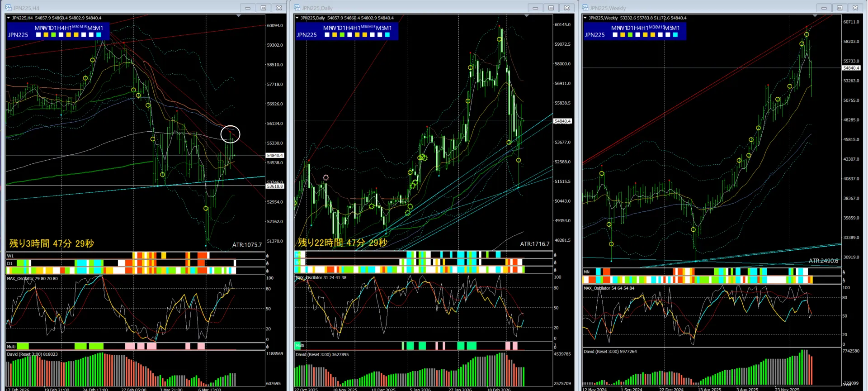868x391 pixels.
Task: Click the chart shift triangle marker atop the Weekly chart
Action: [815, 16]
